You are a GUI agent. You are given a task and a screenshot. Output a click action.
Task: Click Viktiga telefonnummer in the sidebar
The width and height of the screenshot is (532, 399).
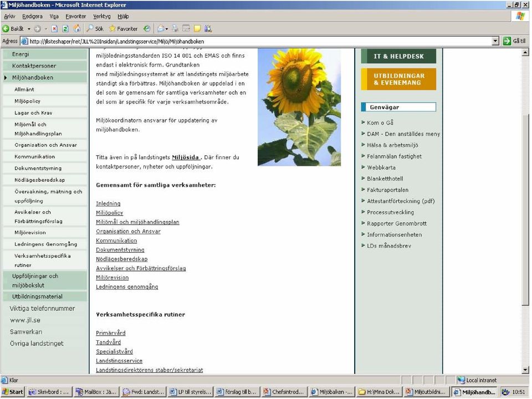tap(43, 309)
